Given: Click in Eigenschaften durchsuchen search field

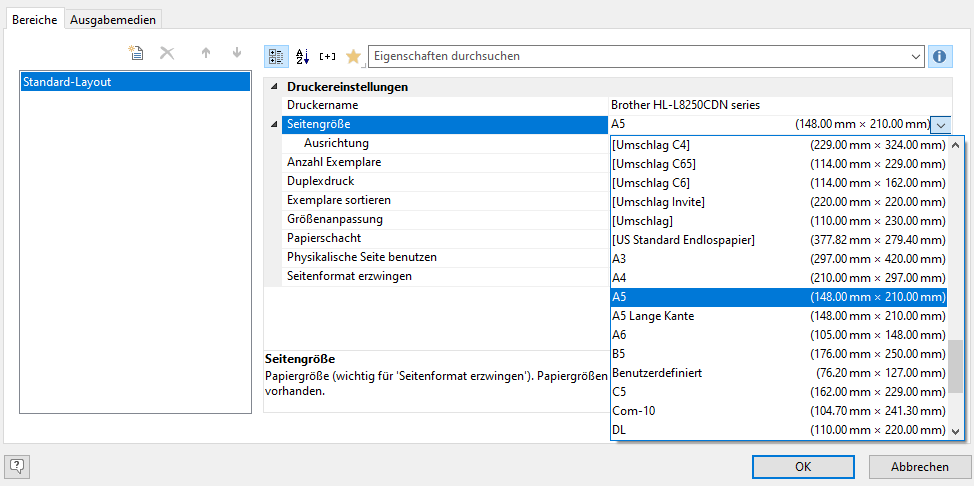Looking at the screenshot, I should (640, 56).
